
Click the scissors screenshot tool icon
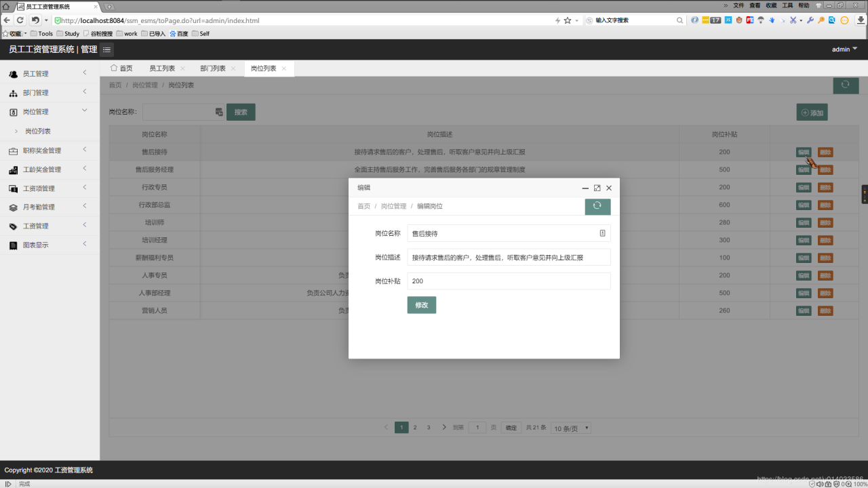793,20
